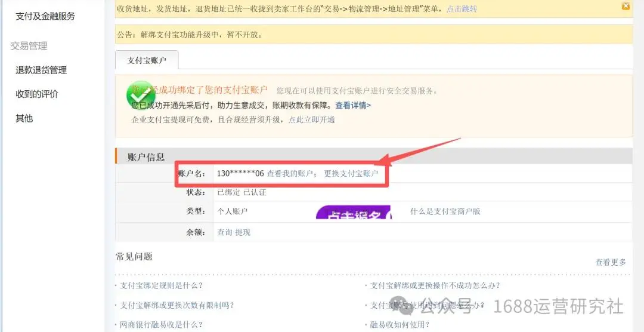Click the 账户信息 section header
The image size is (644, 332).
(x=146, y=156)
